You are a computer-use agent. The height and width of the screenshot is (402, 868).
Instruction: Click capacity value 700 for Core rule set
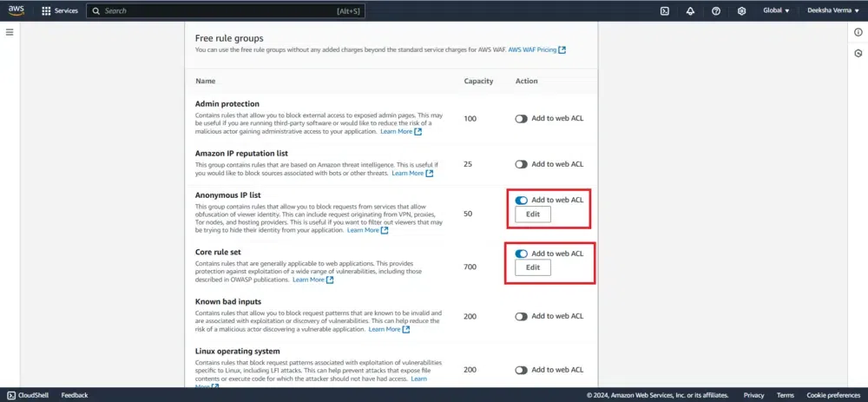470,267
